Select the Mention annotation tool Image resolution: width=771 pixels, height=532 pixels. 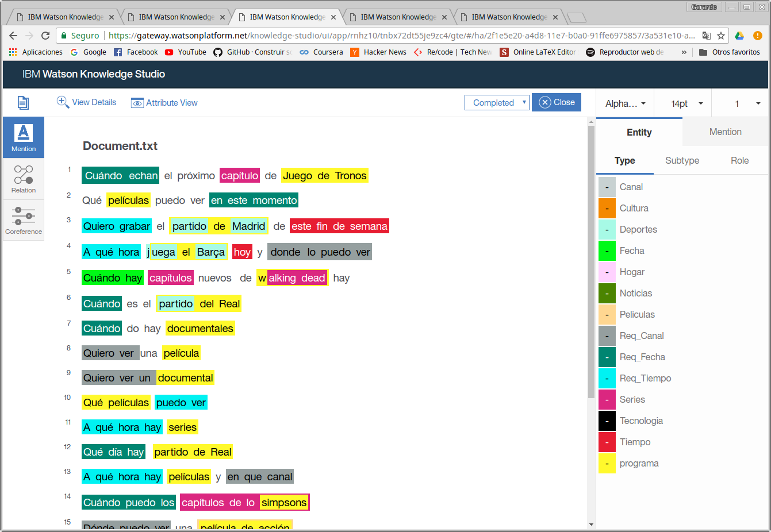click(x=24, y=137)
